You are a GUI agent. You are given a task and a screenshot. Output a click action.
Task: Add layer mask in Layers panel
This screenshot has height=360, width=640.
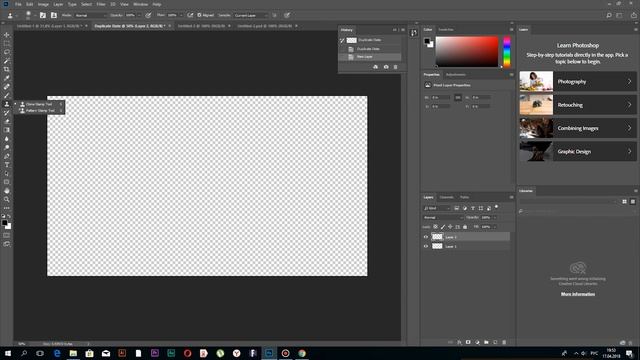[x=468, y=342]
